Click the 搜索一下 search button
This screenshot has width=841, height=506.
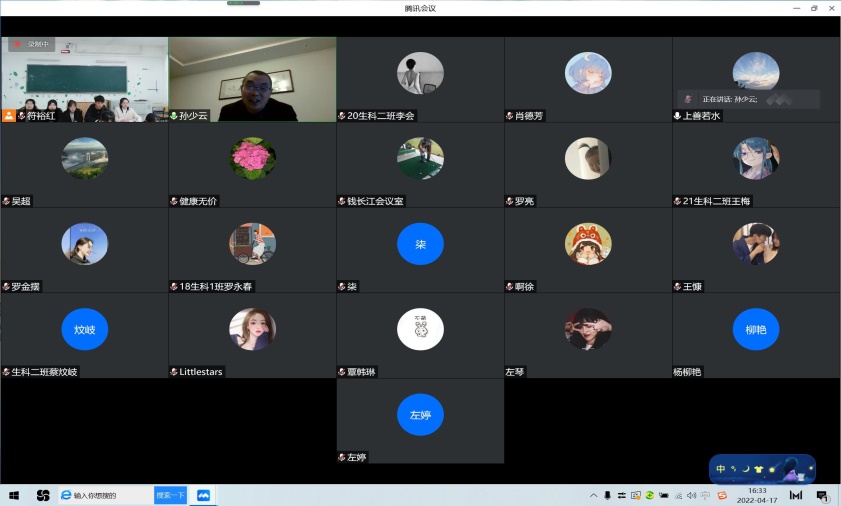(170, 495)
